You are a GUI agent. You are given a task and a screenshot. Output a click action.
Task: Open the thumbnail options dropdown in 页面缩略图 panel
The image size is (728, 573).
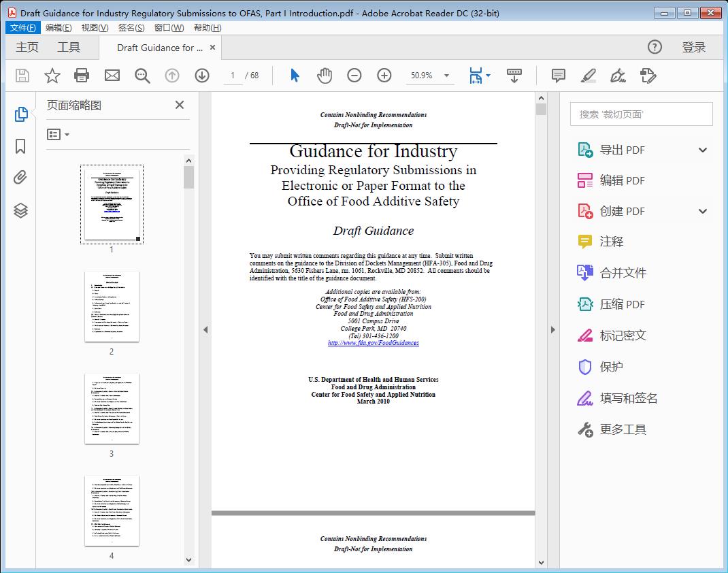coord(56,134)
